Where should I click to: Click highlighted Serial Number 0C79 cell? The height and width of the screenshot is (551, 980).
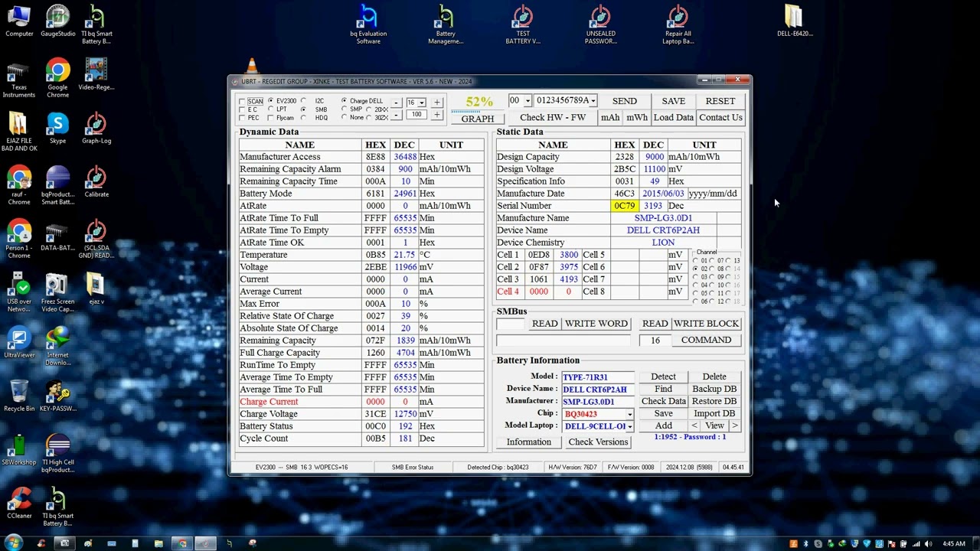[x=624, y=206]
